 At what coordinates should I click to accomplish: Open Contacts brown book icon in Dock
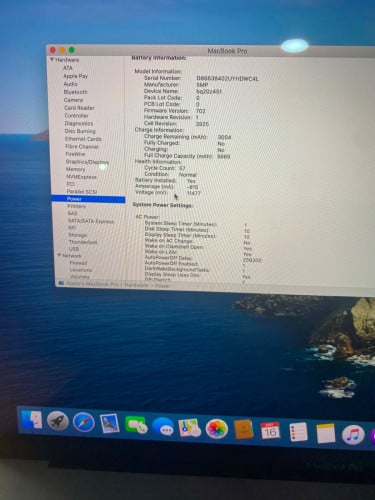point(243,430)
